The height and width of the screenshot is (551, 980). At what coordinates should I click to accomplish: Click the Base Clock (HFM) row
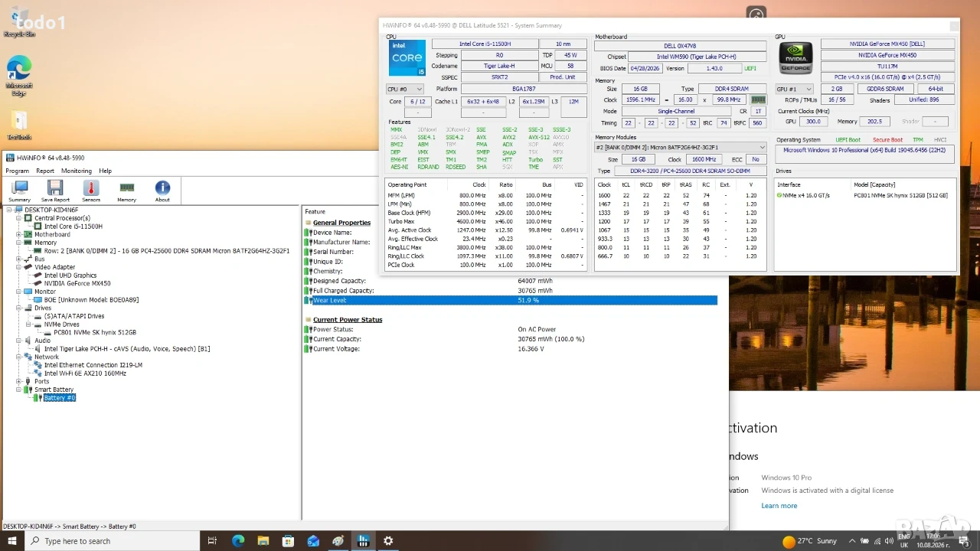(x=486, y=213)
